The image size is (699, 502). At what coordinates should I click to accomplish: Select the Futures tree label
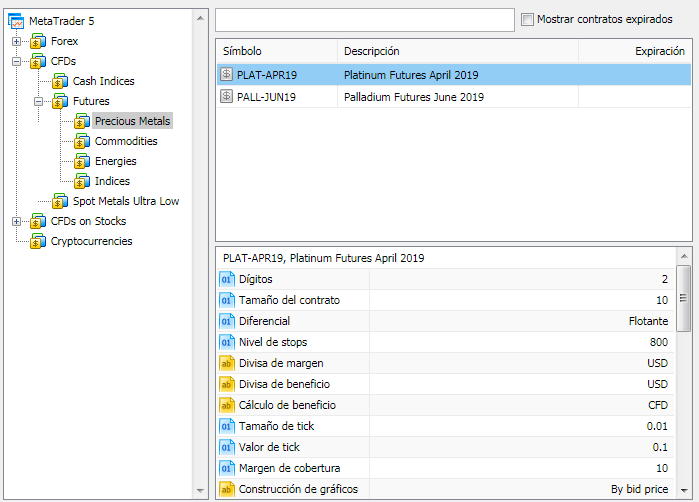(91, 101)
